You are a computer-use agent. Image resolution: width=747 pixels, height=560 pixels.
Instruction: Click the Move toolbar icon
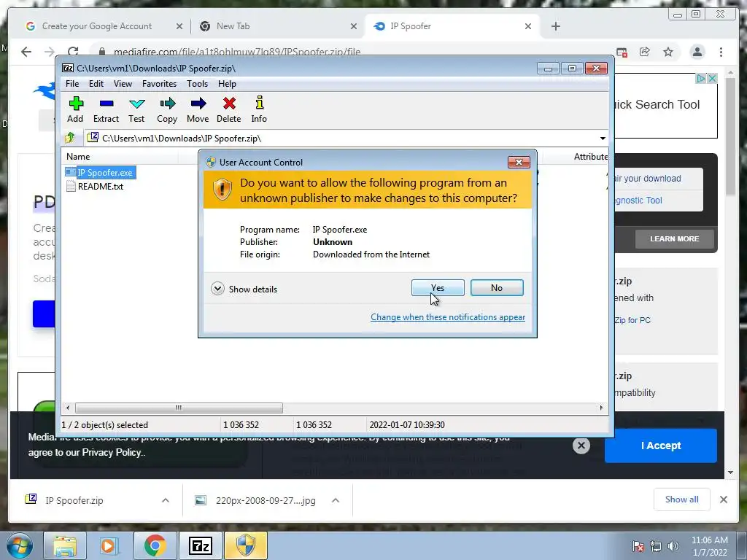tap(198, 109)
